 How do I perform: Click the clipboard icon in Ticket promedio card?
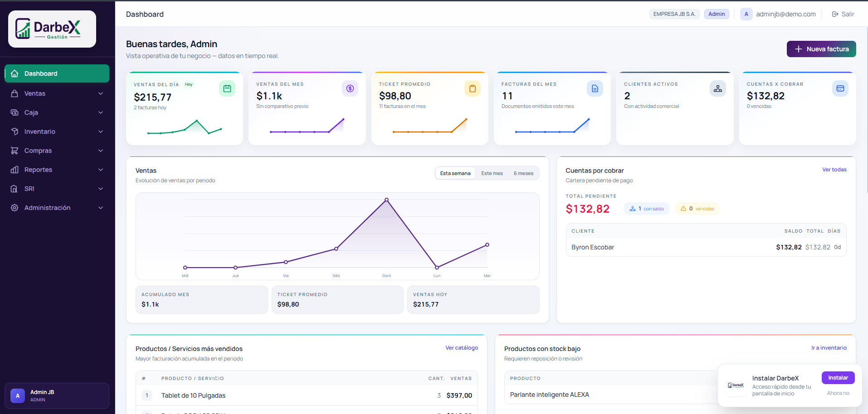click(473, 88)
